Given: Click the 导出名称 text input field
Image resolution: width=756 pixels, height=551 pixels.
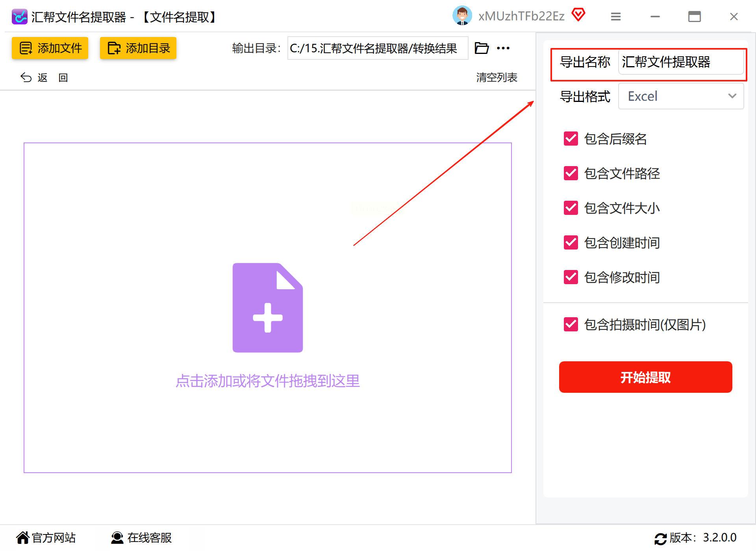Looking at the screenshot, I should pyautogui.click(x=680, y=62).
